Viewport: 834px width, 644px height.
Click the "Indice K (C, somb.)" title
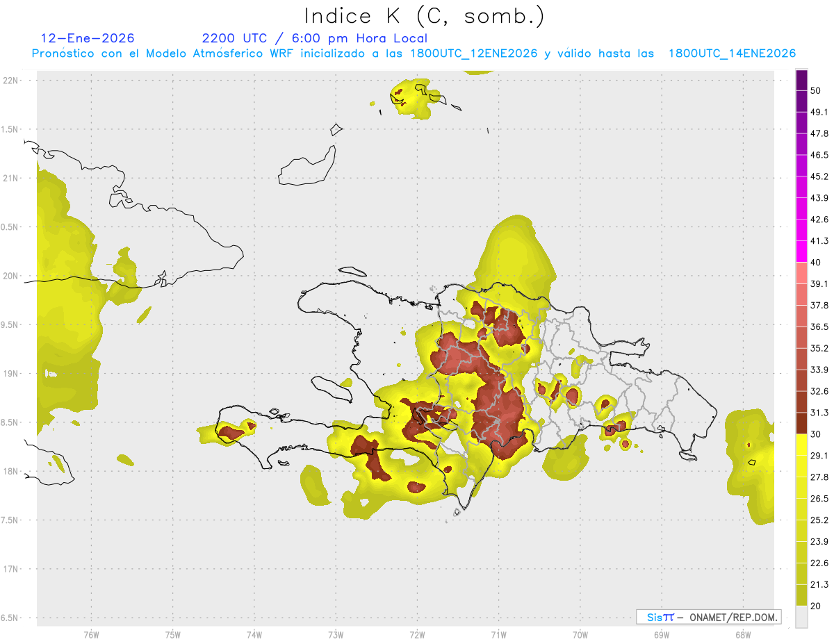pyautogui.click(x=424, y=16)
